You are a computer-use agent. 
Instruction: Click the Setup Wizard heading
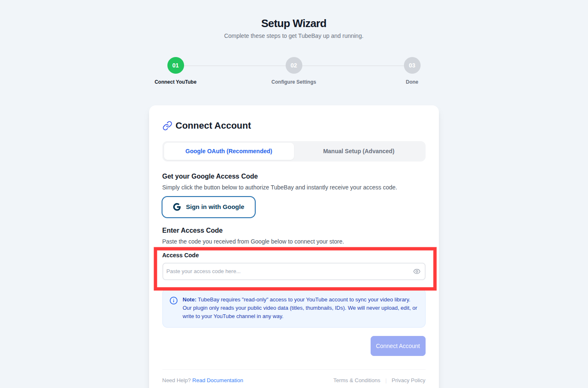294,24
